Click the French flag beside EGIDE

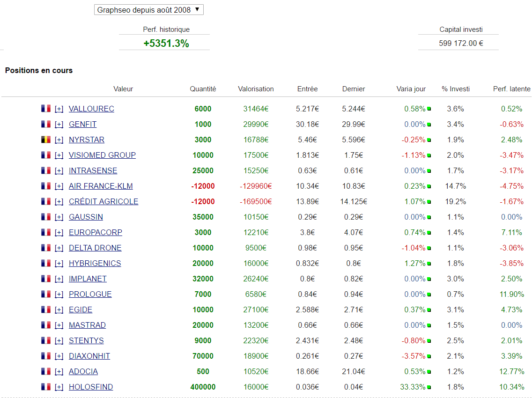point(46,310)
